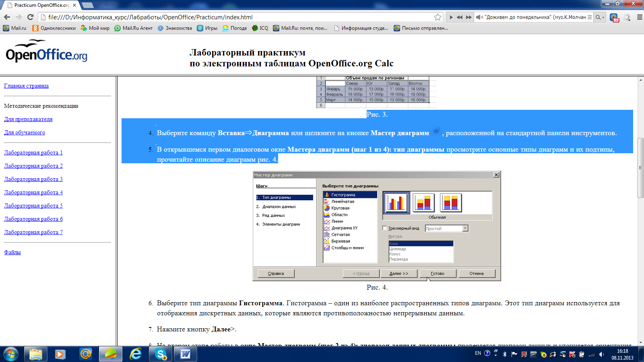Image resolution: width=644 pixels, height=362 pixels.
Task: Click the Рис. 4 chart wizard screenshot
Action: [x=377, y=226]
